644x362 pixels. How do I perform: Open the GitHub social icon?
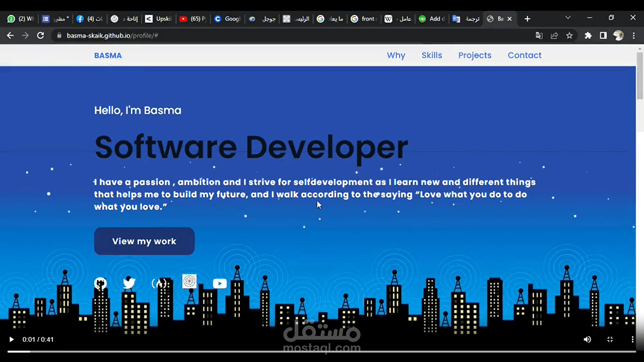(100, 283)
